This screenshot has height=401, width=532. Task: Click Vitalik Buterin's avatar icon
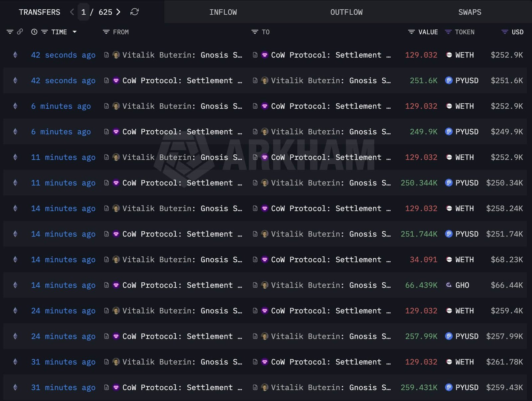pos(115,55)
